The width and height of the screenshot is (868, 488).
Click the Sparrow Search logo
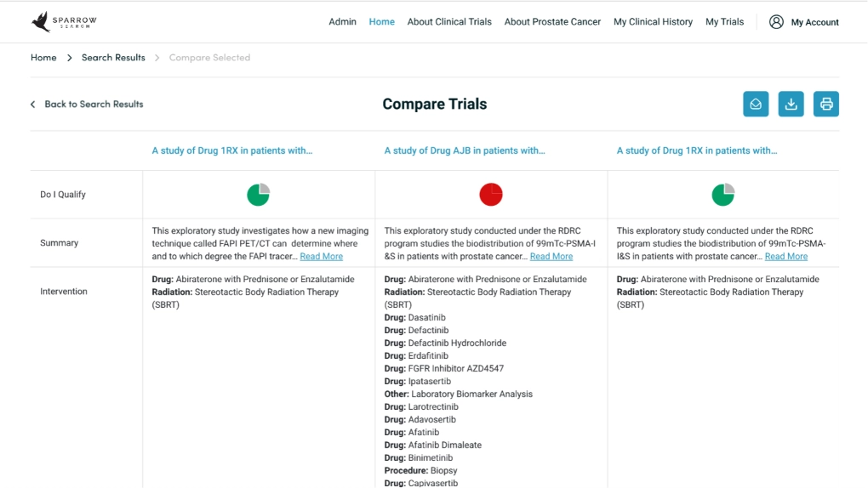tap(64, 21)
